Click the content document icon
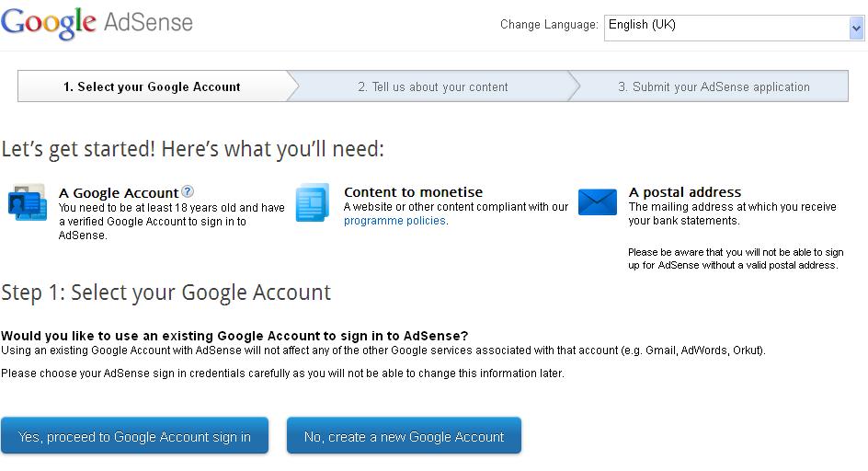Image resolution: width=868 pixels, height=471 pixels. click(312, 202)
